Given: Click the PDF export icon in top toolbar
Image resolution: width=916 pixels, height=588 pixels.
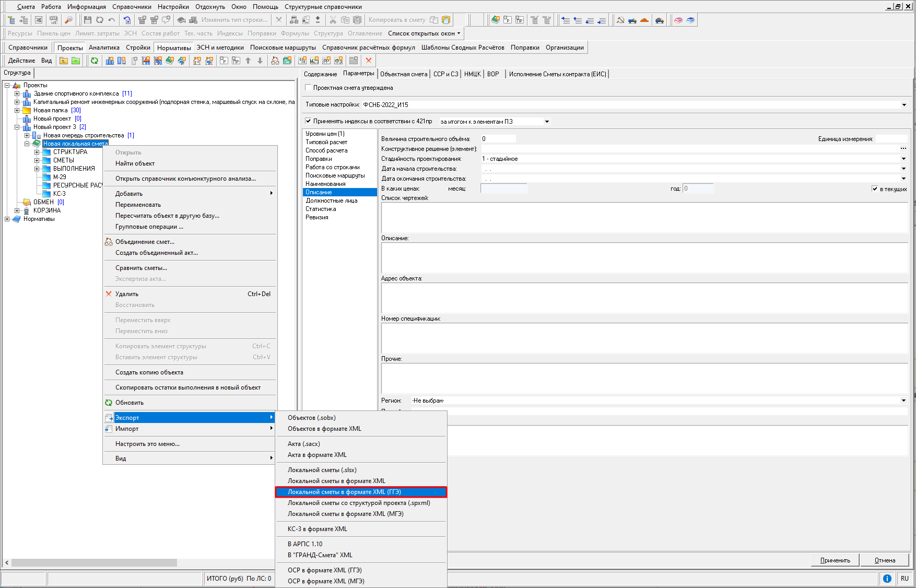Looking at the screenshot, I should [x=54, y=20].
